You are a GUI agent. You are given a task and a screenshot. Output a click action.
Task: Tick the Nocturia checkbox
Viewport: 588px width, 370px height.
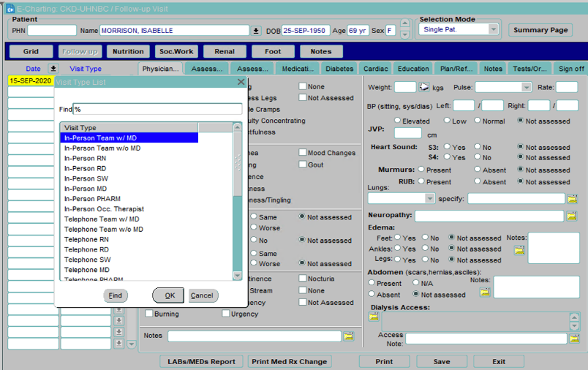click(303, 279)
